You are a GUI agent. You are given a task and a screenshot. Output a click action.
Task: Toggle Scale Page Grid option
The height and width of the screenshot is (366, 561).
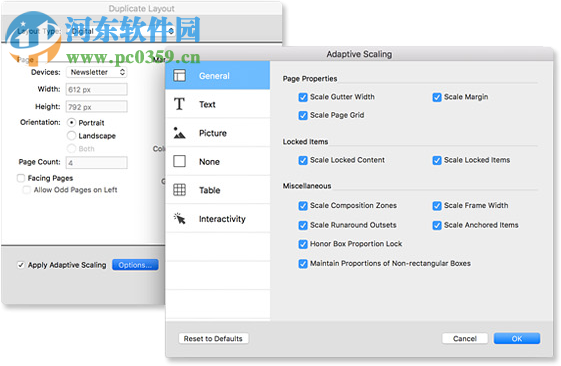[303, 115]
